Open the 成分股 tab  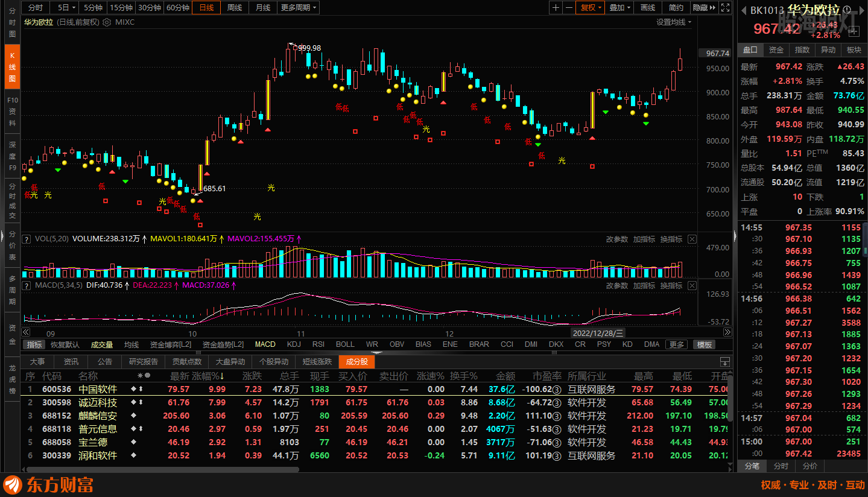pyautogui.click(x=356, y=362)
